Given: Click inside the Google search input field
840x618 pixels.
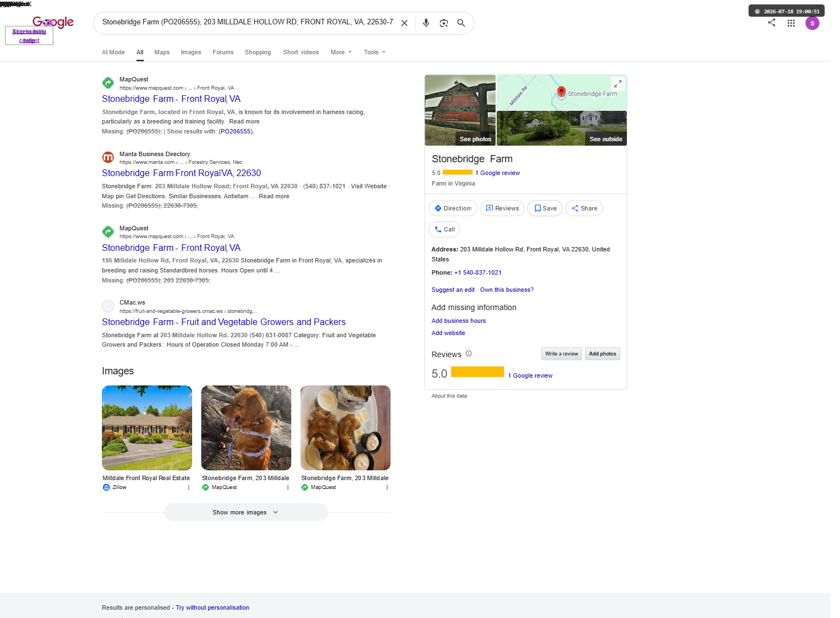Looking at the screenshot, I should 248,23.
